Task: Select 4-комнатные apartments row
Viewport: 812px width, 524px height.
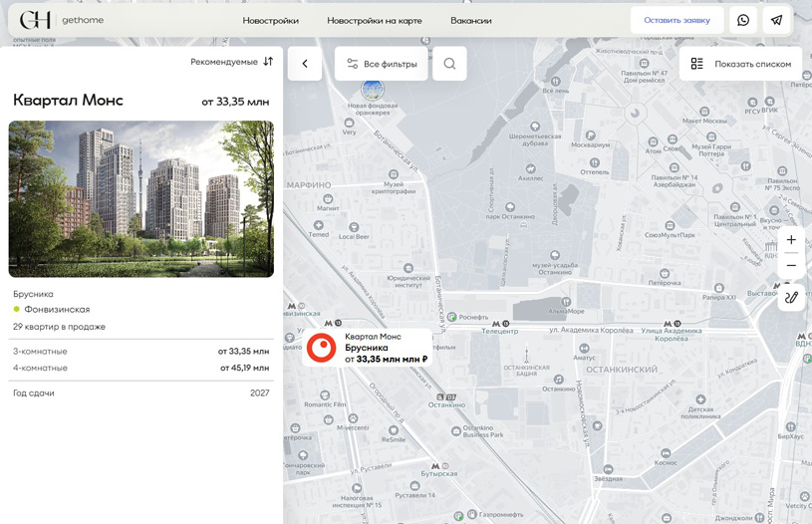Action: pyautogui.click(x=140, y=369)
